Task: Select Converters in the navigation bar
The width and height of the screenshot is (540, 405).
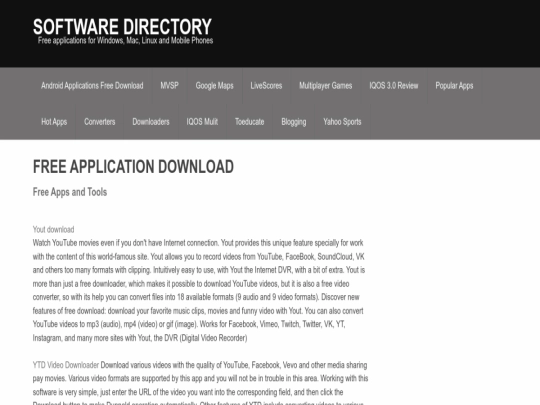Action: coord(100,122)
